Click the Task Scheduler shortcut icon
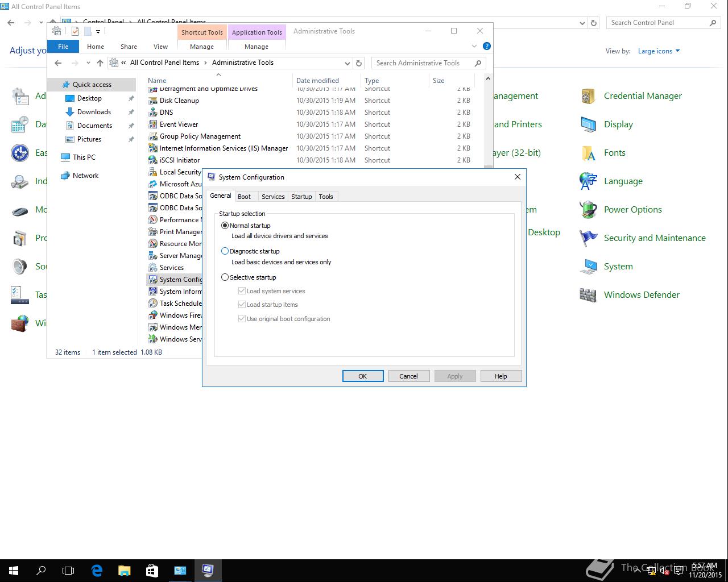Viewport: 728px width, 582px height. pos(152,304)
